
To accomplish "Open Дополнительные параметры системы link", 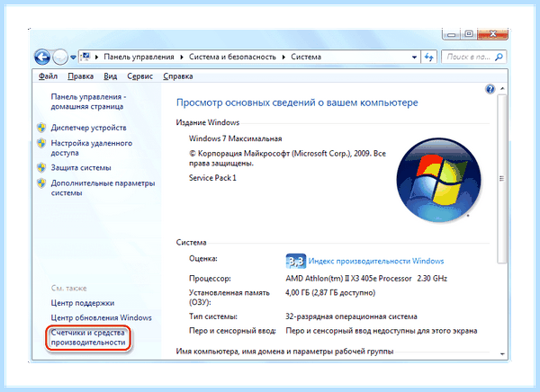I will coord(103,188).
